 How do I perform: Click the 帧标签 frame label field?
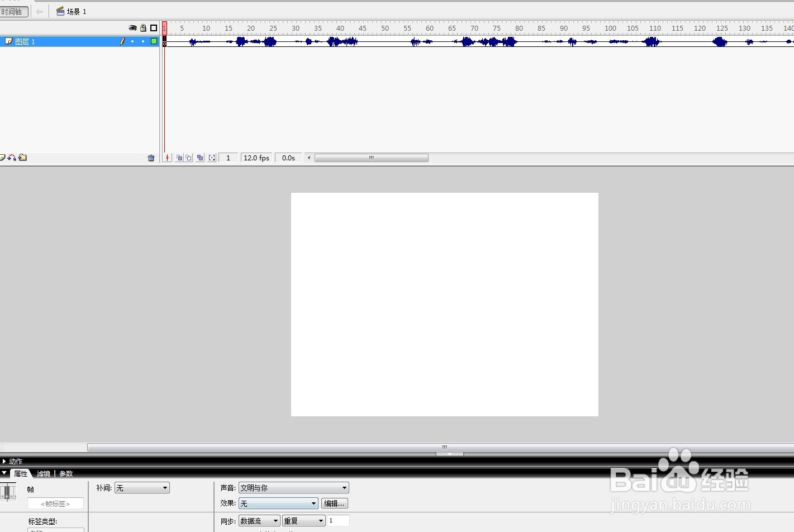(55, 503)
